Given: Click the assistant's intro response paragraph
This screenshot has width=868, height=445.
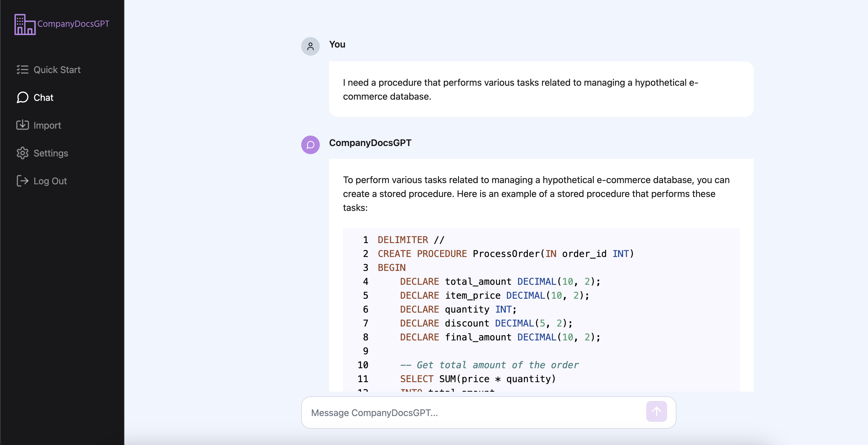Looking at the screenshot, I should point(536,194).
